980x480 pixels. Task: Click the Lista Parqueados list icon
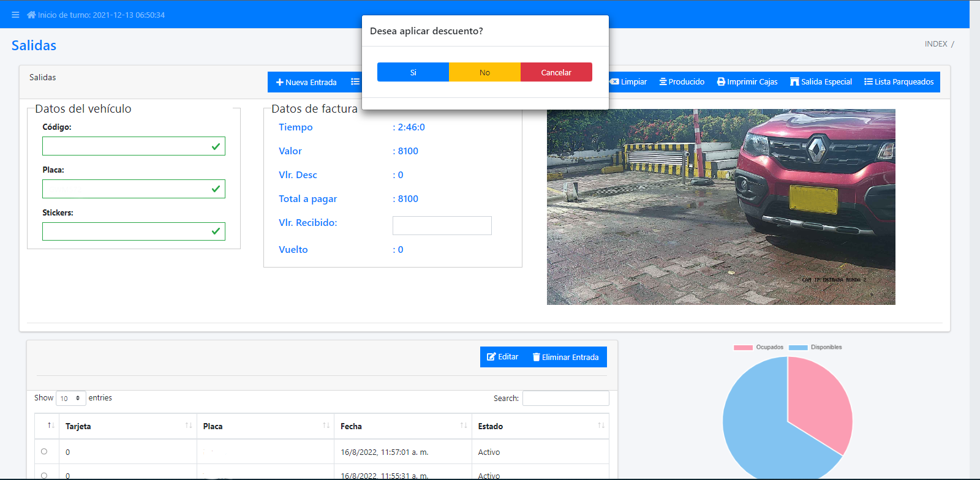coord(868,82)
